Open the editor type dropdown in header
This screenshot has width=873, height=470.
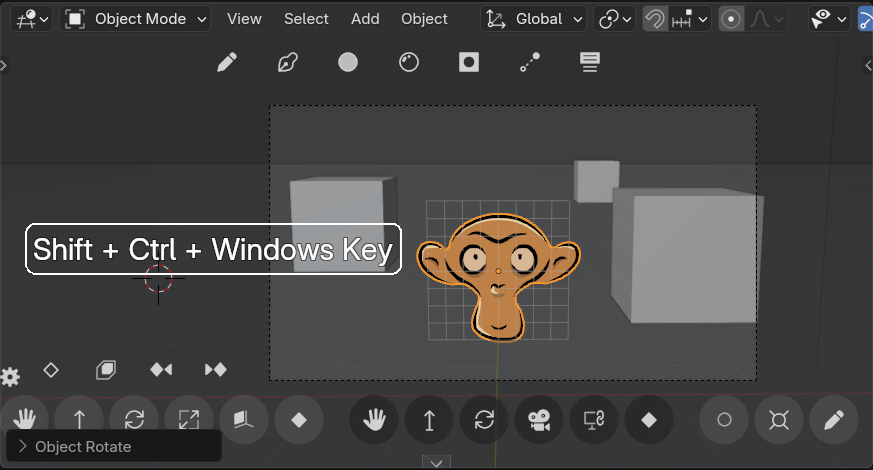click(31, 19)
